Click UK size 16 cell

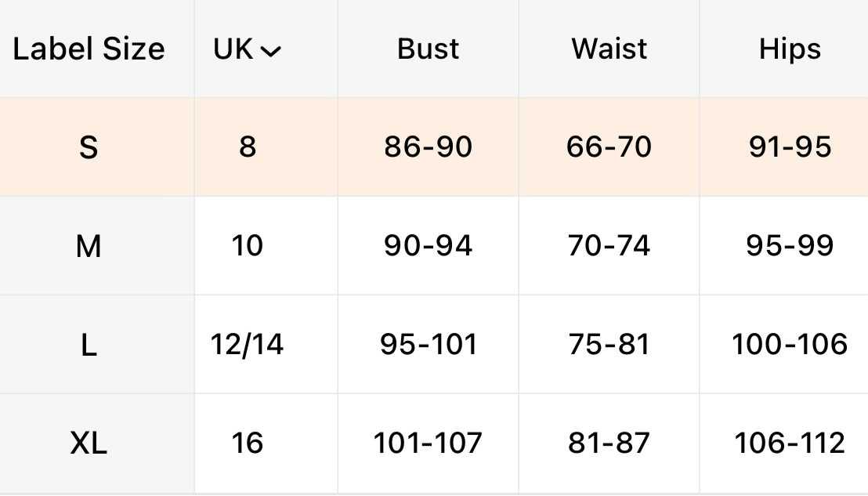[248, 444]
